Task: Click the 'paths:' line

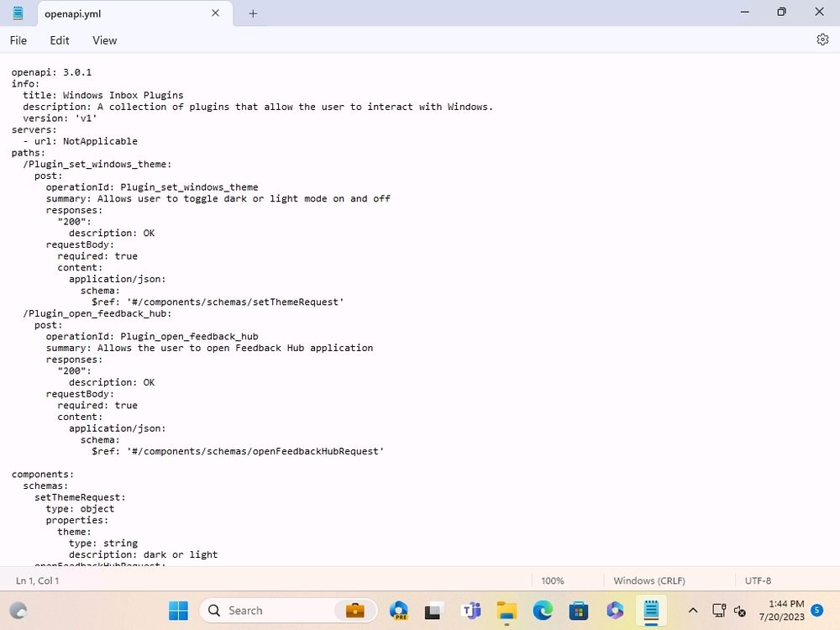Action: [29, 153]
